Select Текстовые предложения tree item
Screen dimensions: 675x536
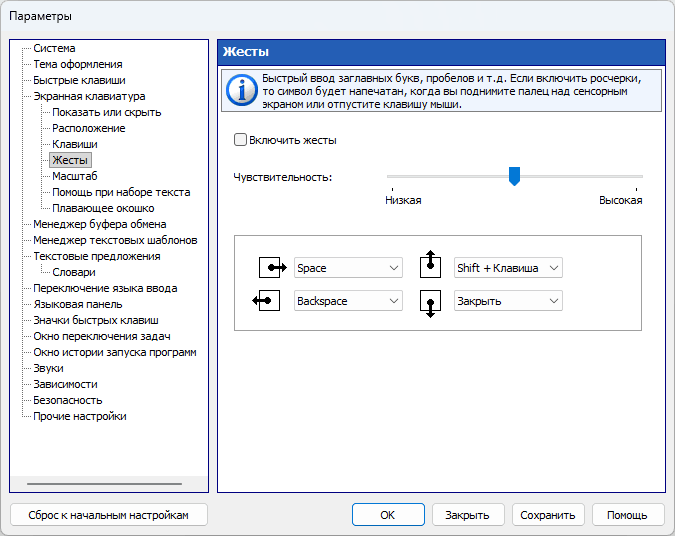coord(97,256)
